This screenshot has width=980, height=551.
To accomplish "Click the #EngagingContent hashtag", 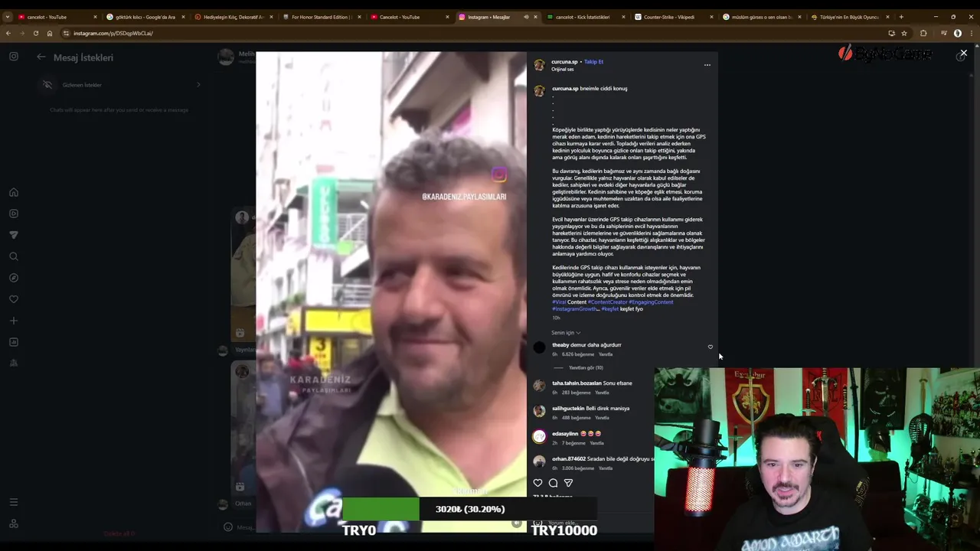I will coord(651,302).
